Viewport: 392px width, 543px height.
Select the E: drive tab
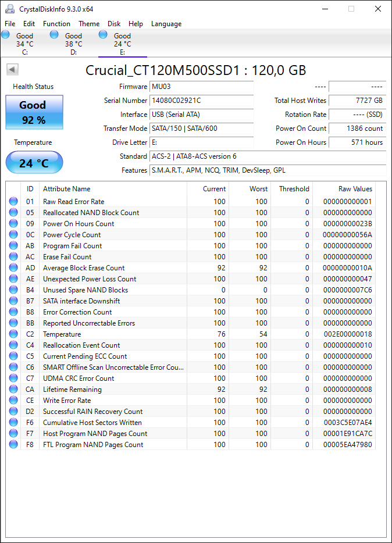[123, 44]
